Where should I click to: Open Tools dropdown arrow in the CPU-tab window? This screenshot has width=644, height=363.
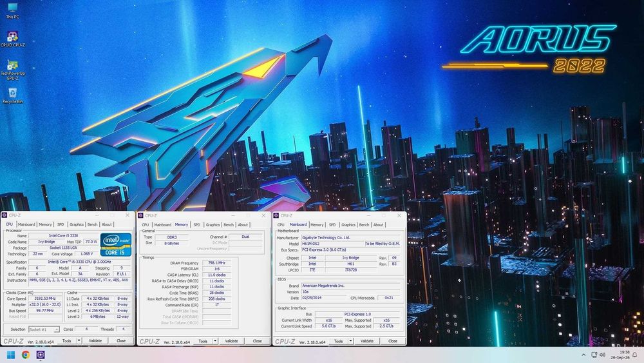point(79,341)
